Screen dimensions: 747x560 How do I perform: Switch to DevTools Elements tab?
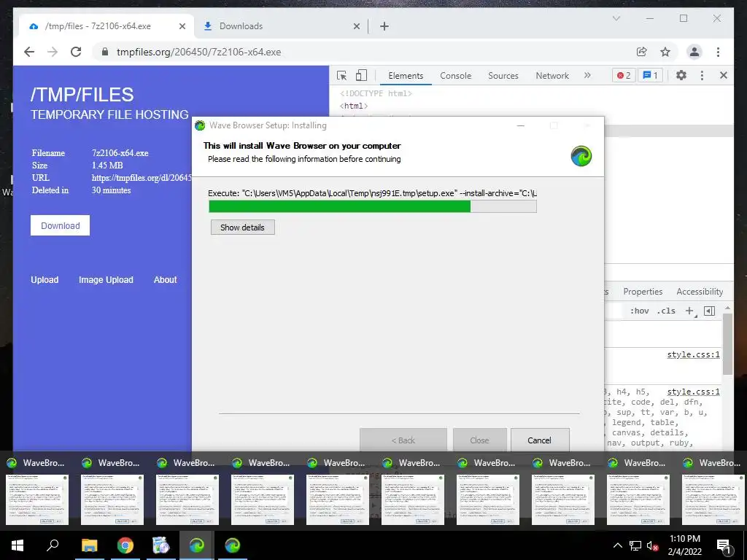click(406, 76)
